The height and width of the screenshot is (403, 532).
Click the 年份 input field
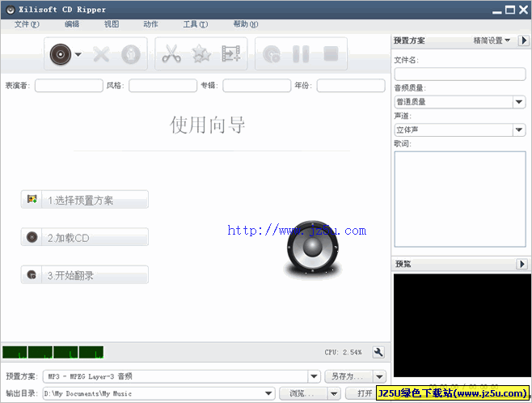pos(351,86)
